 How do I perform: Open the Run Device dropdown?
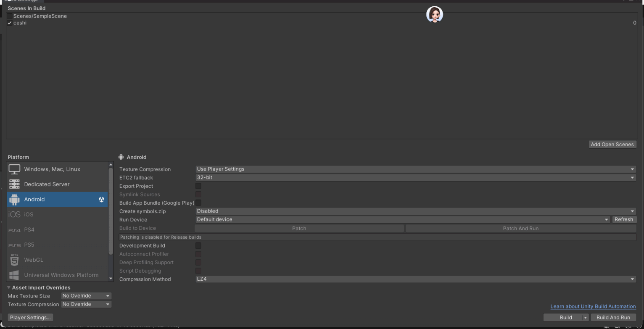(403, 220)
